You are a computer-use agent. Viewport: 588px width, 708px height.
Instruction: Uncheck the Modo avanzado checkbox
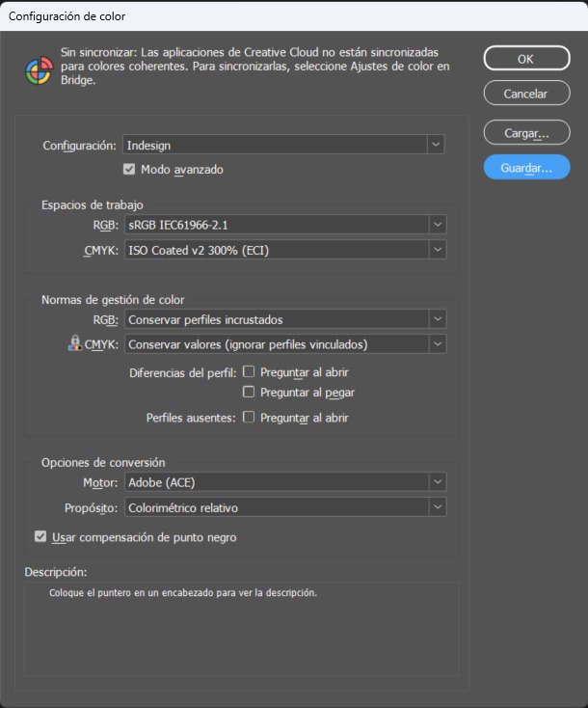(x=129, y=169)
